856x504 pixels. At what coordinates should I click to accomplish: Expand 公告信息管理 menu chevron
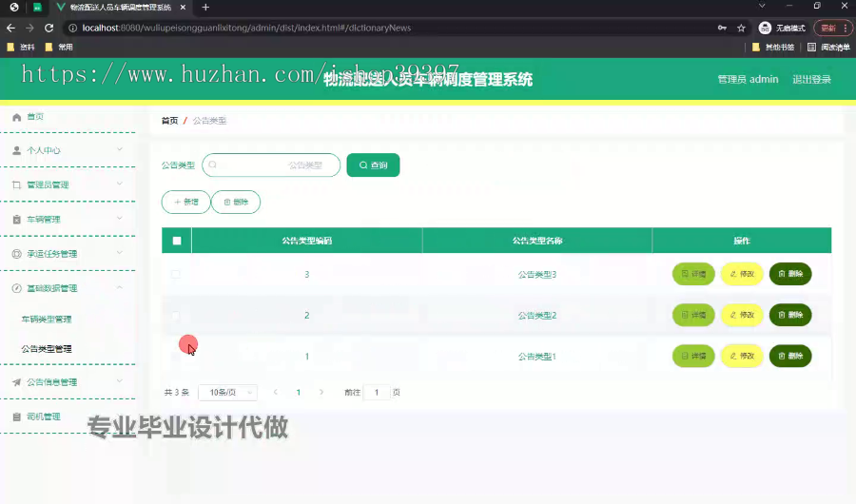pos(120,380)
